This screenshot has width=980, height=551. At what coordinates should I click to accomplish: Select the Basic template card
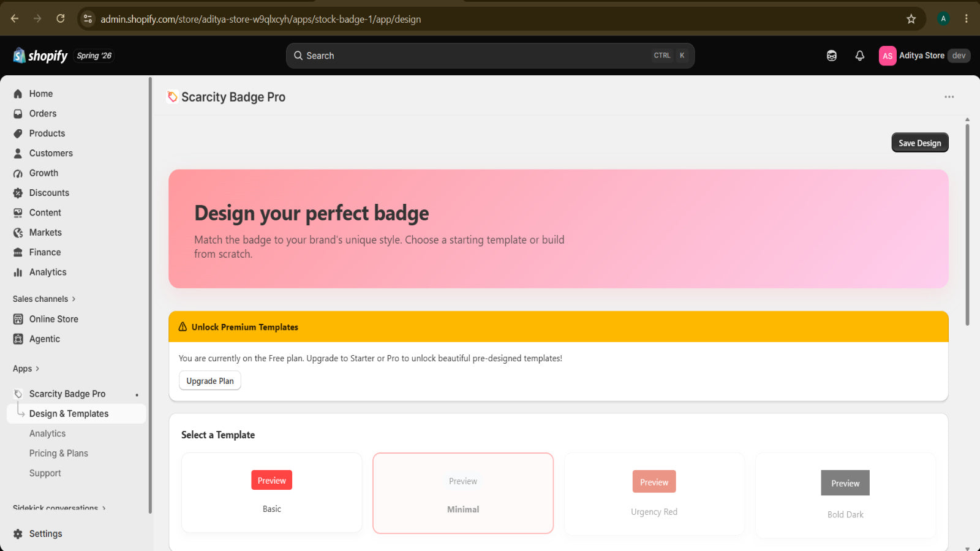pyautogui.click(x=271, y=493)
